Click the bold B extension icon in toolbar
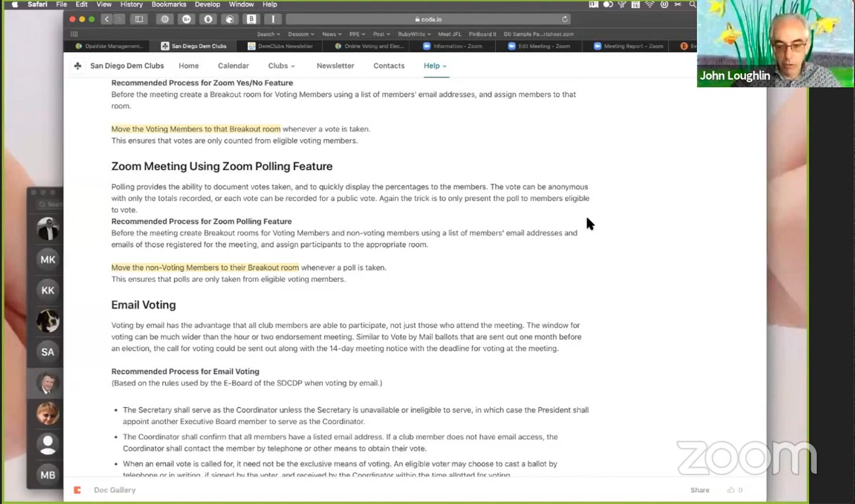Image resolution: width=855 pixels, height=504 pixels. [x=251, y=19]
